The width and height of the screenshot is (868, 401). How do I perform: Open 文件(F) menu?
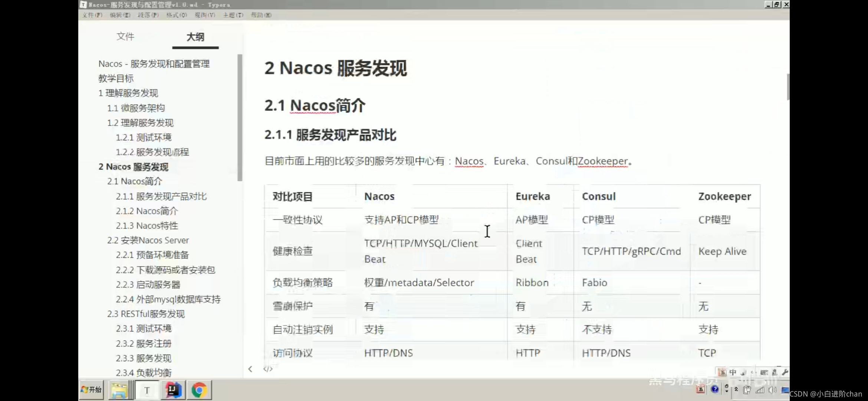(92, 15)
